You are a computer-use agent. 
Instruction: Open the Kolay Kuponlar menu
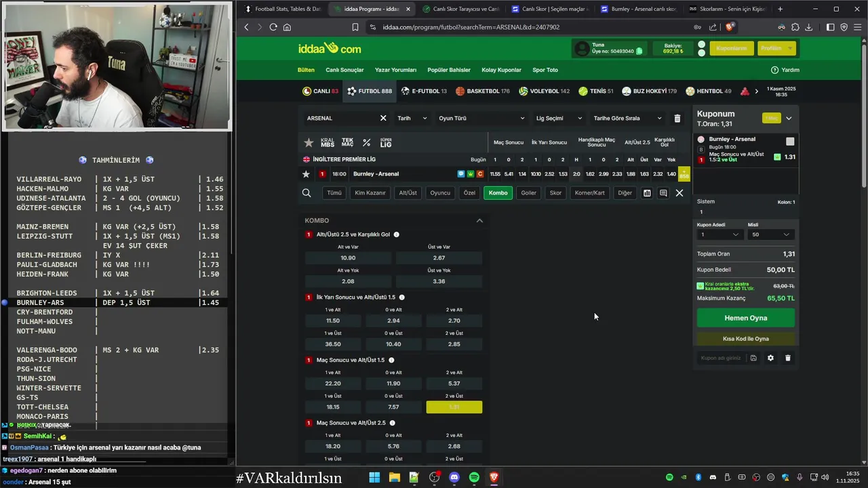tap(501, 70)
